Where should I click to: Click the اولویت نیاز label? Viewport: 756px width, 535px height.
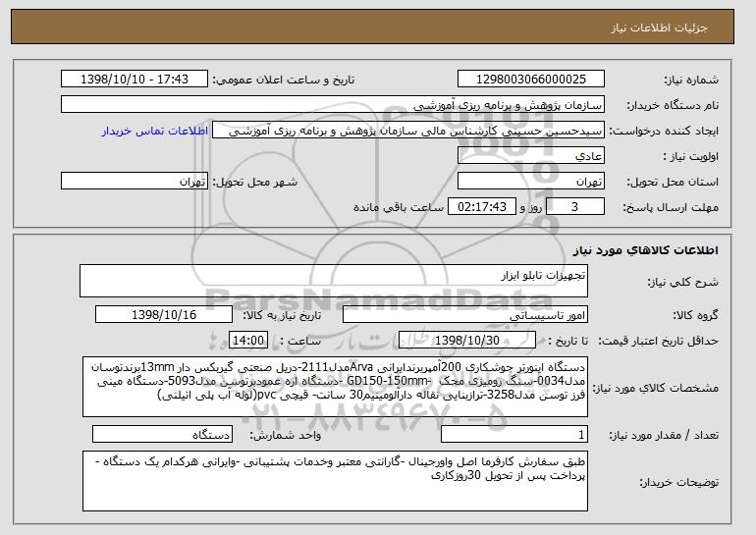pos(690,157)
